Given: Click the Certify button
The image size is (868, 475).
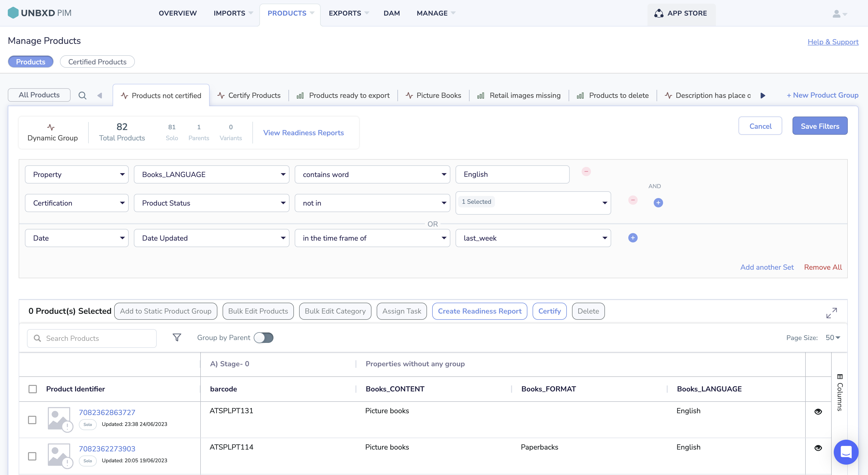Looking at the screenshot, I should 549,311.
